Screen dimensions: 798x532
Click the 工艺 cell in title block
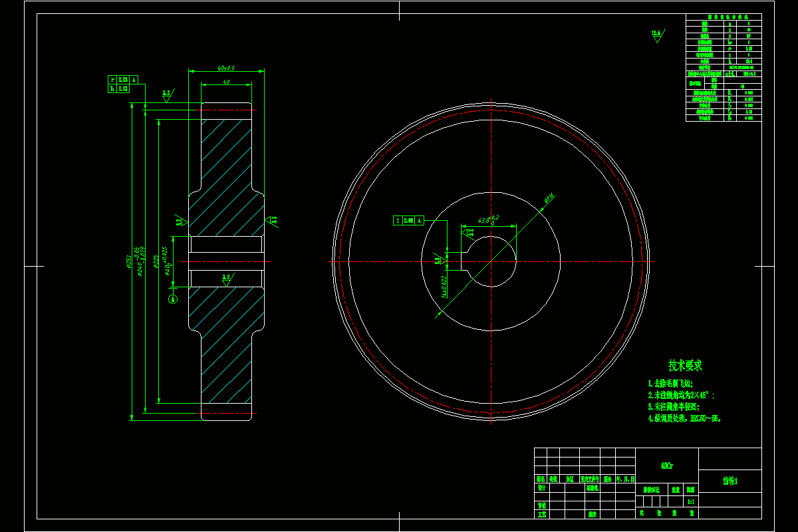[541, 514]
